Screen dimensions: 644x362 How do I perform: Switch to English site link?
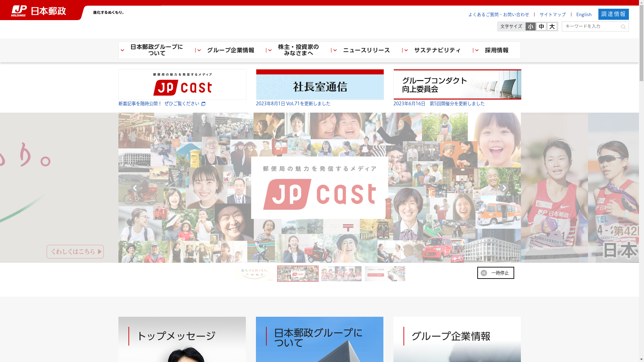pos(584,14)
